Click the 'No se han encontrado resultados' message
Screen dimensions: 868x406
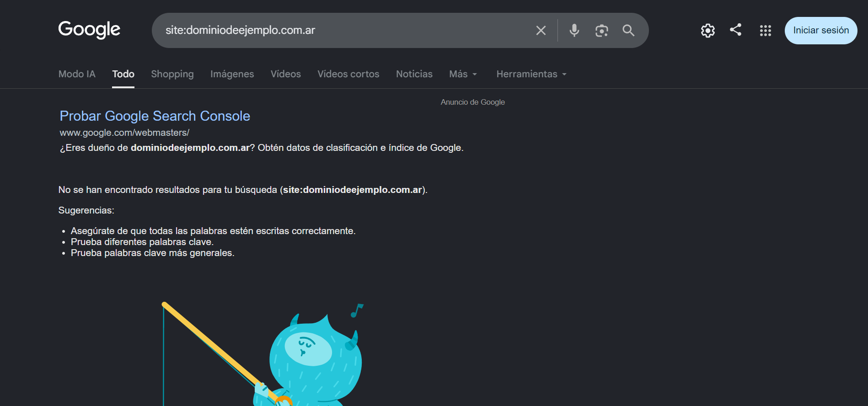pyautogui.click(x=243, y=190)
